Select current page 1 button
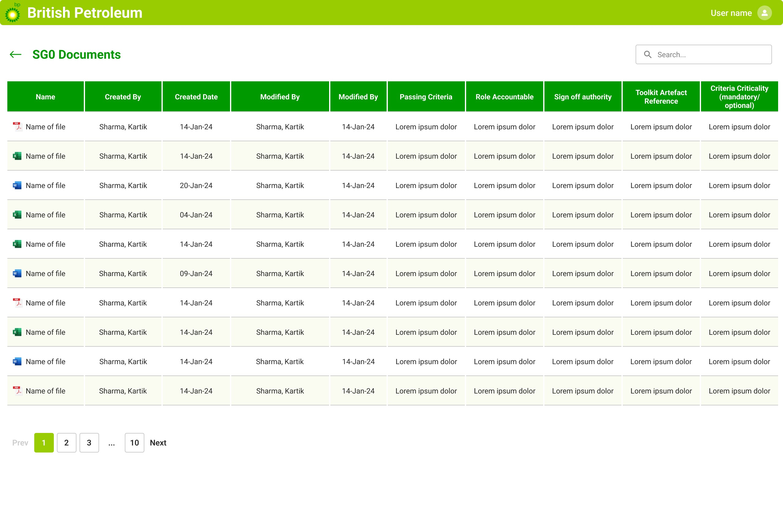 [44, 442]
